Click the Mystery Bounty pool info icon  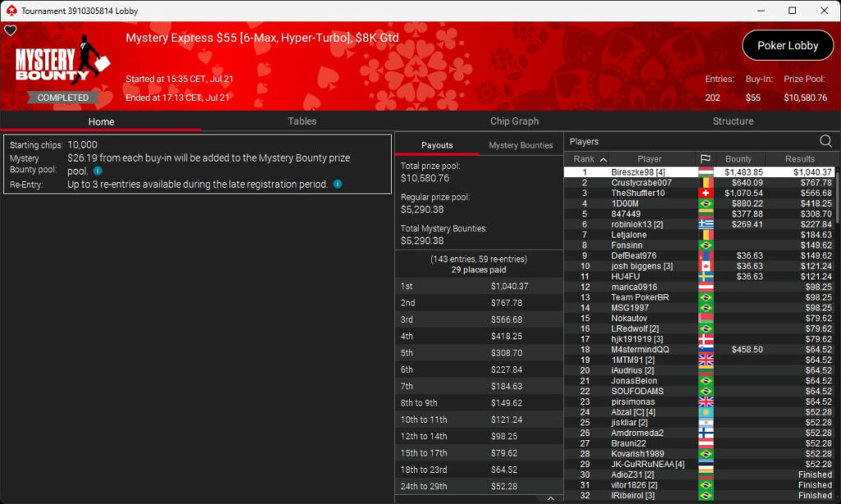(x=98, y=171)
